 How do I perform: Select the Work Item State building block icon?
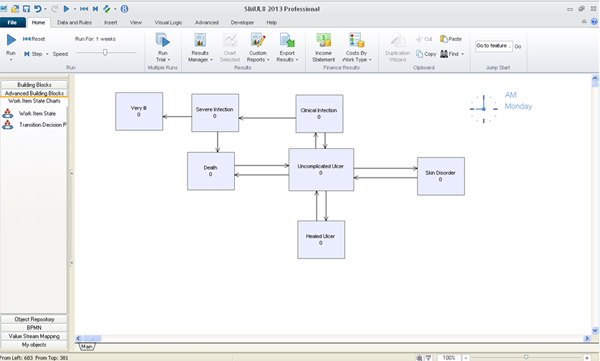7,113
